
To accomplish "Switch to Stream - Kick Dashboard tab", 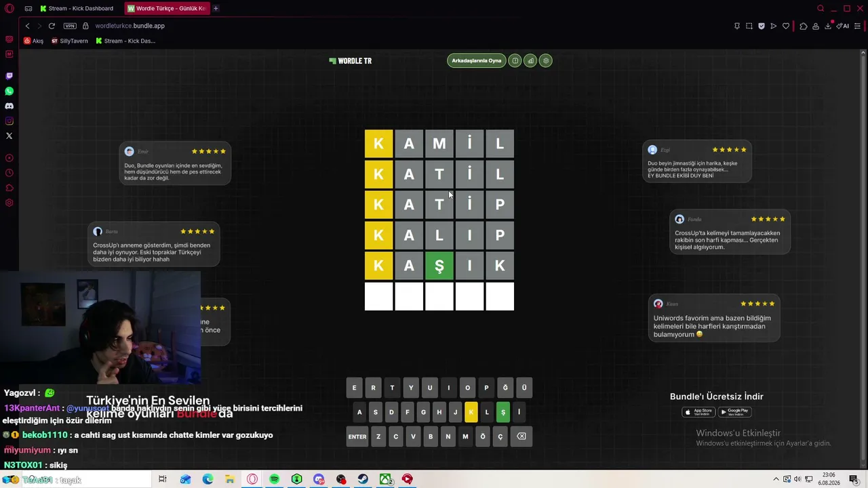I will [76, 8].
